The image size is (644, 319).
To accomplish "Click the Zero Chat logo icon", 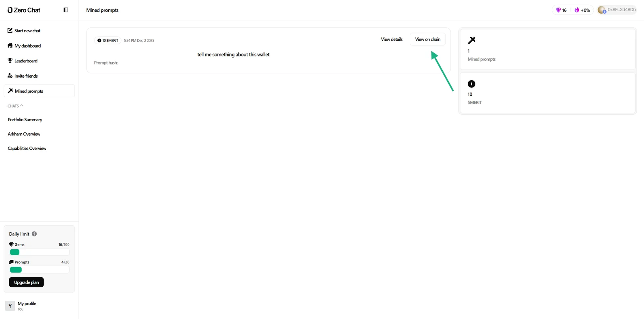I will pos(10,10).
